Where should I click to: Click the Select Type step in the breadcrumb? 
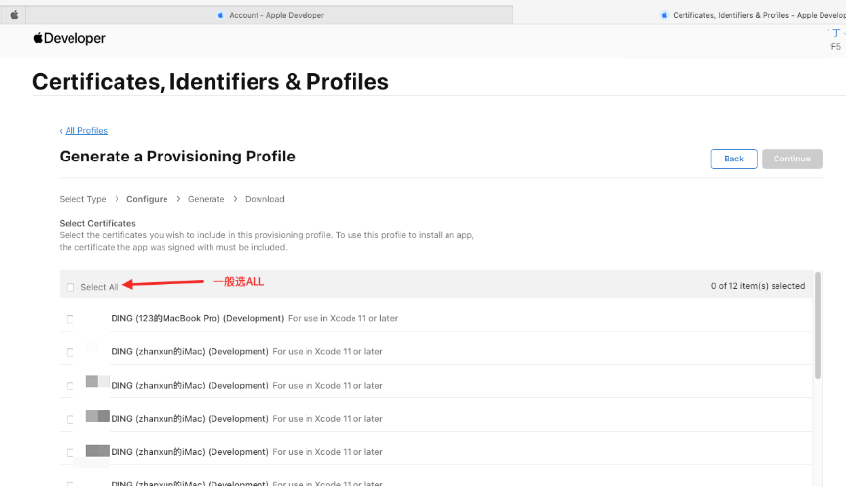[x=83, y=199]
